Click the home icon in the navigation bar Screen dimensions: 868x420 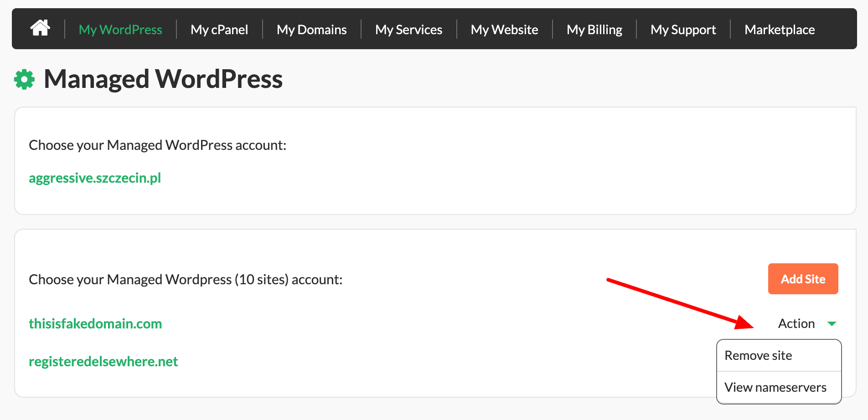39,28
